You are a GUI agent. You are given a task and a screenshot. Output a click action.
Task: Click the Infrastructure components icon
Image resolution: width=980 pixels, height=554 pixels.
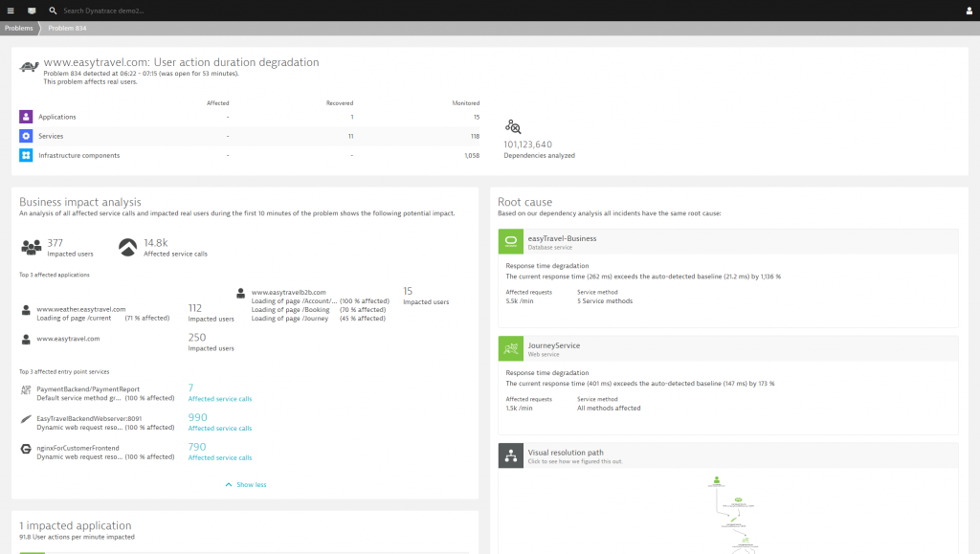pos(26,156)
